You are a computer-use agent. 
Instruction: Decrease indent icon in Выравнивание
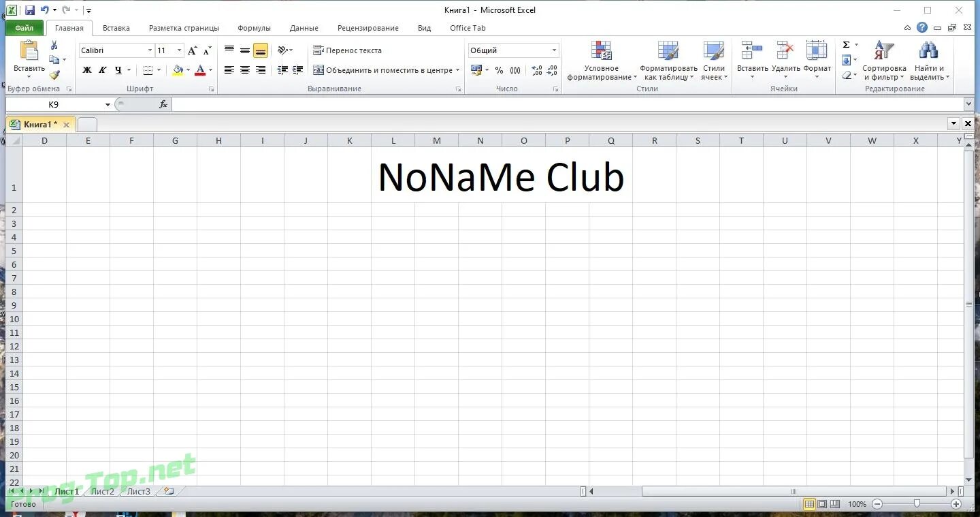point(282,70)
